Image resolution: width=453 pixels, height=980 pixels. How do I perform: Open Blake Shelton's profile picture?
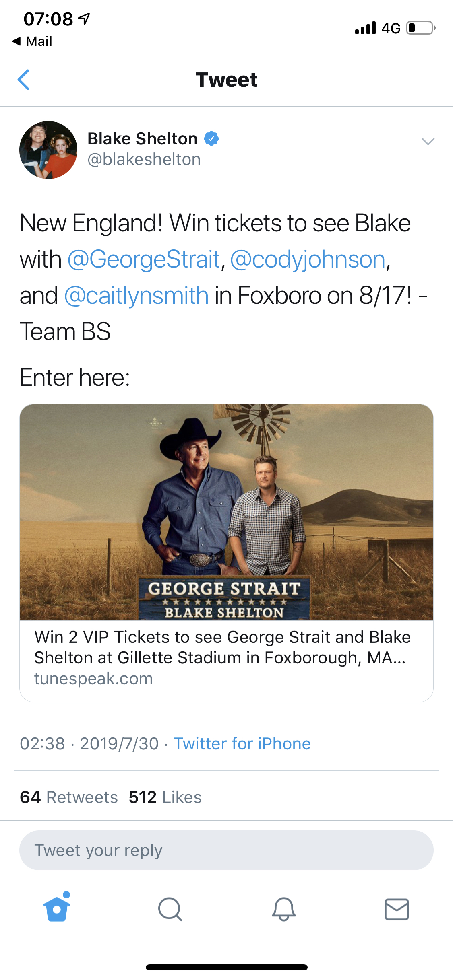(48, 150)
